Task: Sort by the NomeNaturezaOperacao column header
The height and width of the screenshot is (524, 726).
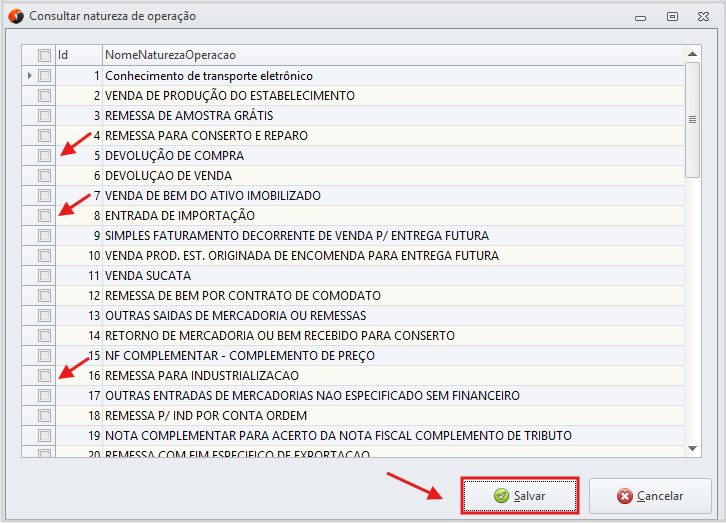Action: (x=393, y=55)
